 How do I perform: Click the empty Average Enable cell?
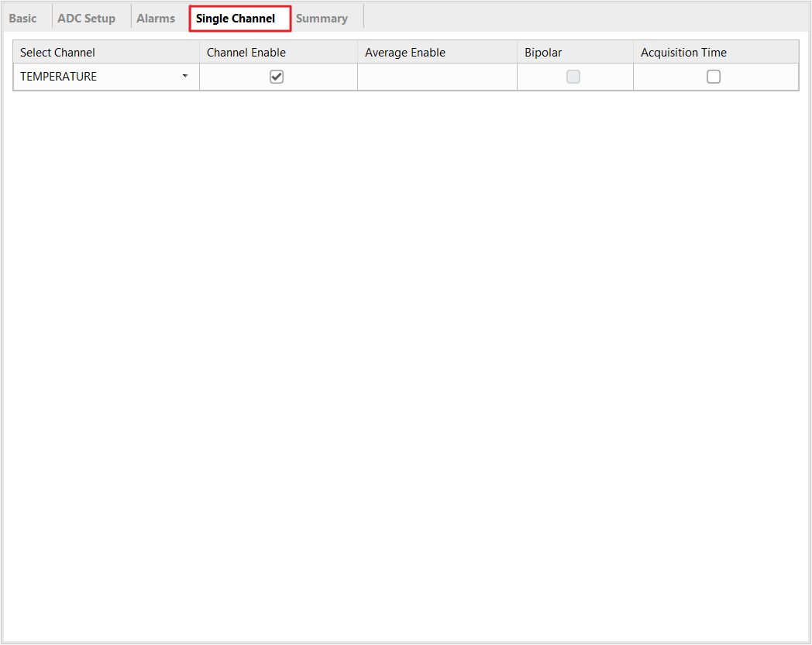(x=437, y=77)
